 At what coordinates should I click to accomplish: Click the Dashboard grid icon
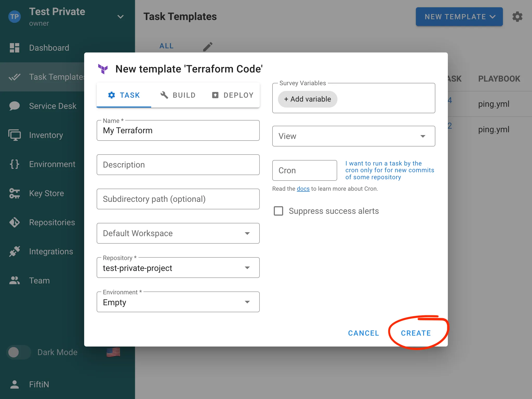point(15,48)
